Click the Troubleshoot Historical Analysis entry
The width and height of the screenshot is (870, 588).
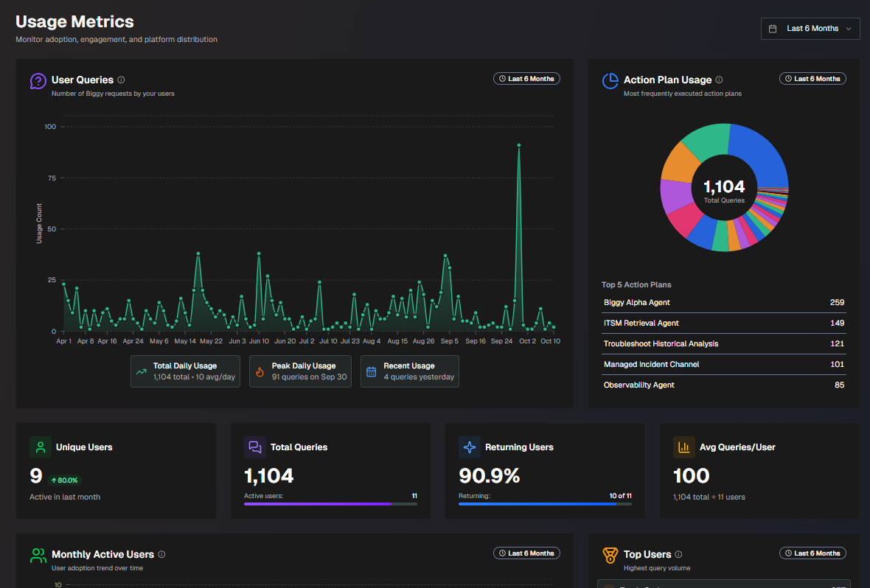click(723, 343)
